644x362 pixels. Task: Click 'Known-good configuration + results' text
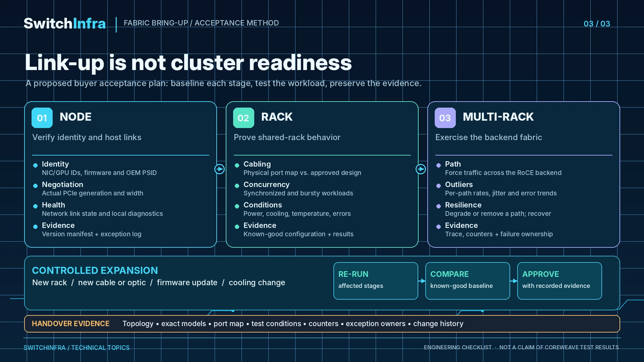299,234
